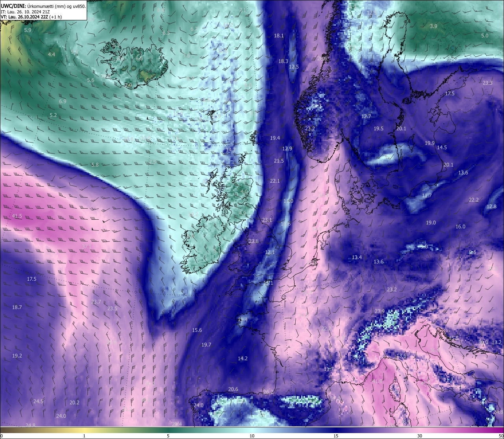Click the colour scale tick label 15
This screenshot has height=439, width=504.
[336, 436]
